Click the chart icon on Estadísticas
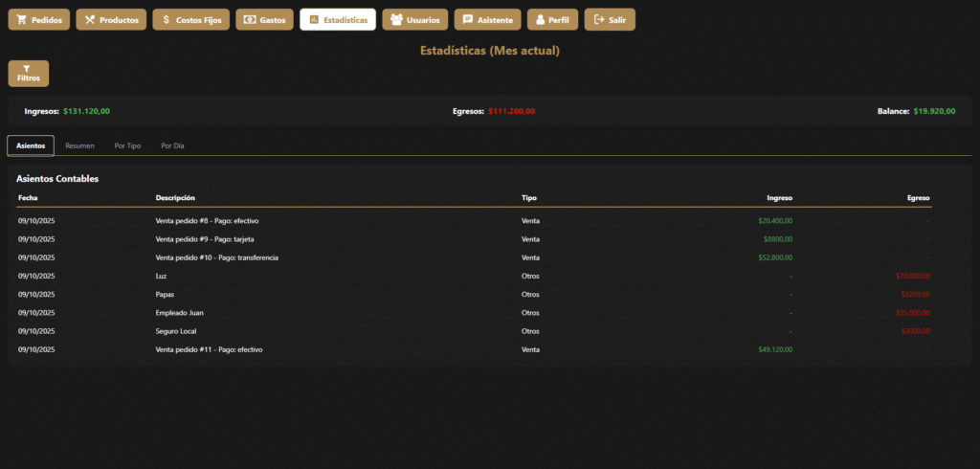The height and width of the screenshot is (469, 980). pos(313,20)
